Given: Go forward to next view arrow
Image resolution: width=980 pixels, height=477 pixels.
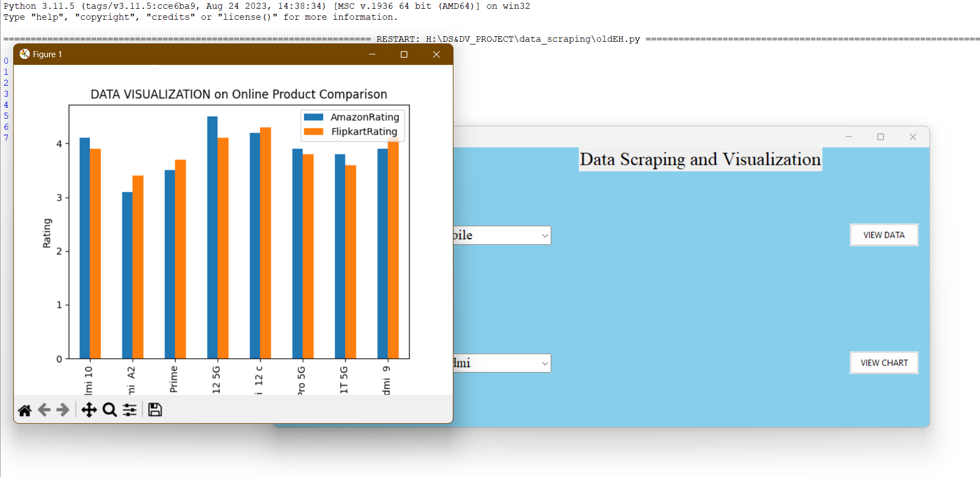Looking at the screenshot, I should (63, 410).
